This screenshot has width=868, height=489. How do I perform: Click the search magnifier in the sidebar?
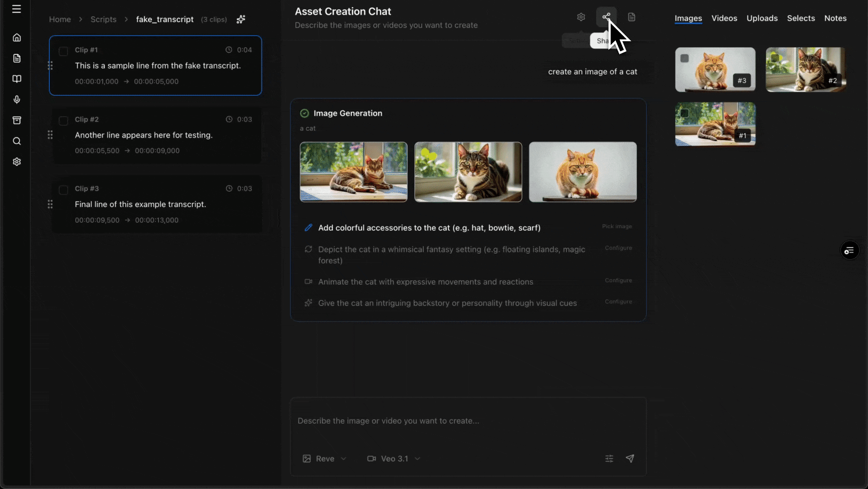tap(17, 141)
